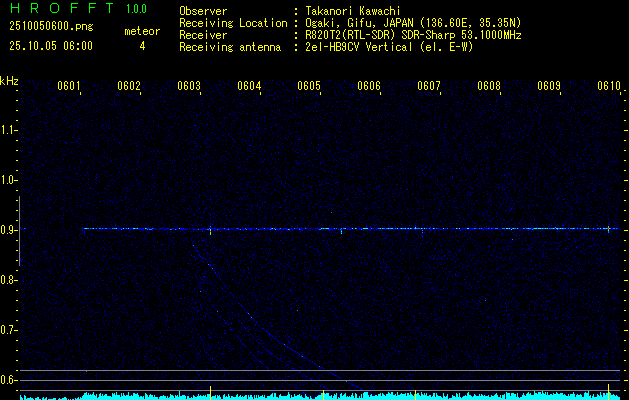Image resolution: width=629 pixels, height=400 pixels.
Task: Select the filename 2510050600.png
Action: click(x=51, y=27)
